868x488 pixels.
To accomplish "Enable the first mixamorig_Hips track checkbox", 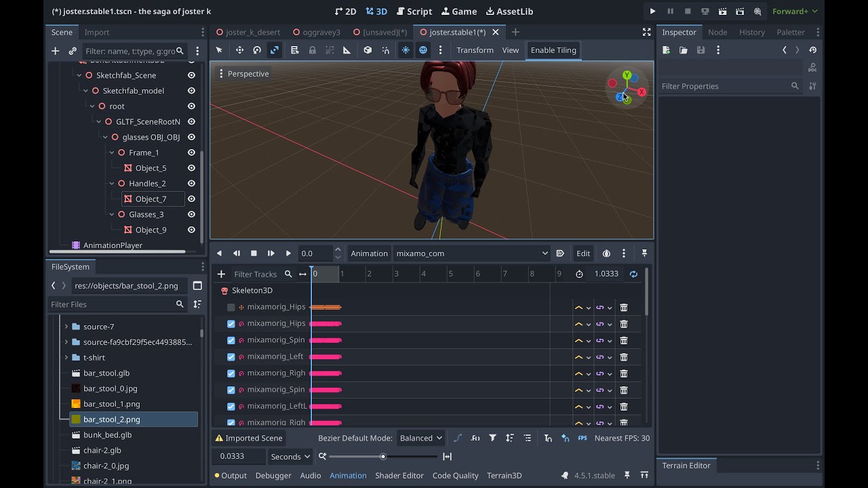I will [x=231, y=308].
